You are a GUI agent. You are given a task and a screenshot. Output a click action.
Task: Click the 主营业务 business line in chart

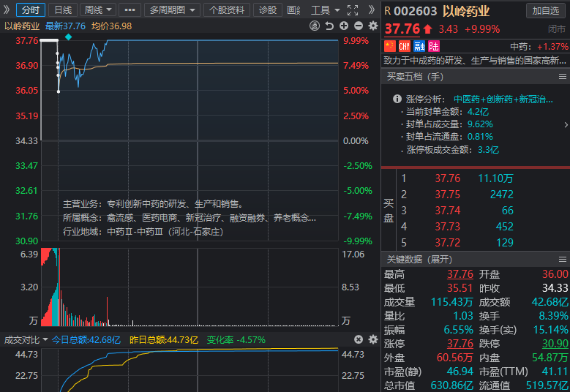pos(153,204)
